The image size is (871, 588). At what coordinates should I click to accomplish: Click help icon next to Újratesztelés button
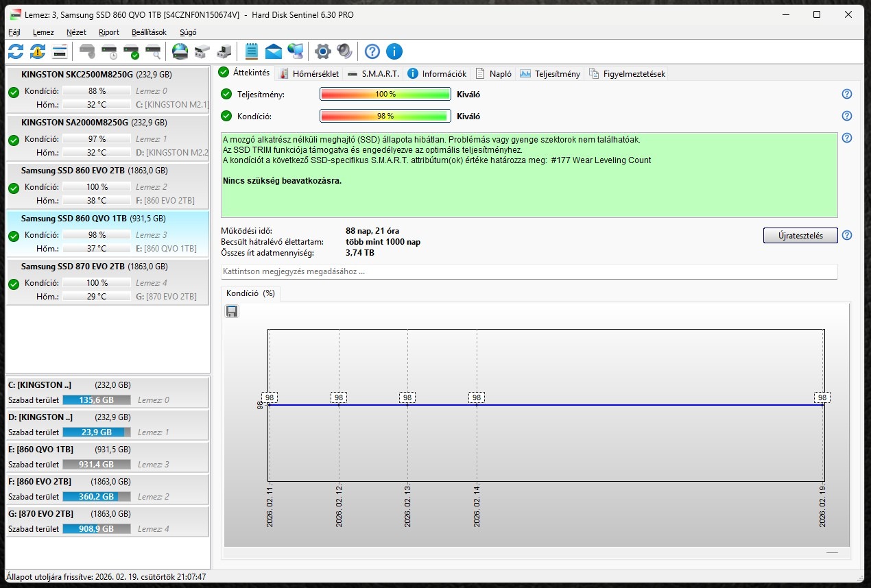(847, 235)
